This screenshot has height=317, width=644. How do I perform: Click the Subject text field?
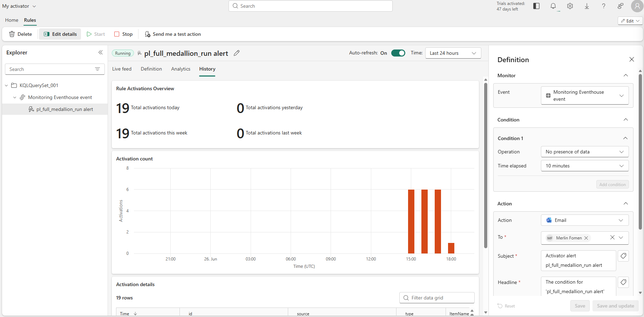coord(578,260)
